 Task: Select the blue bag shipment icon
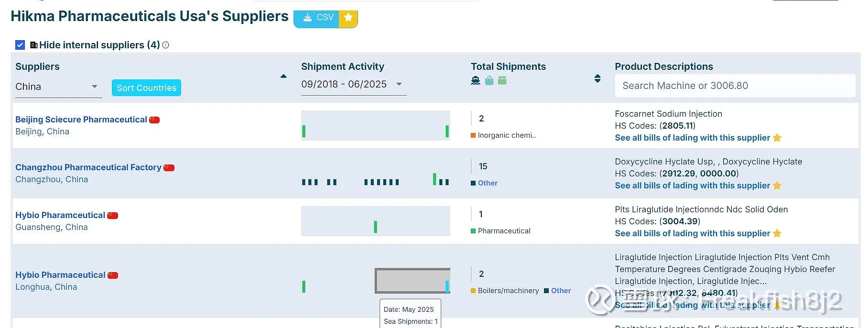[489, 80]
